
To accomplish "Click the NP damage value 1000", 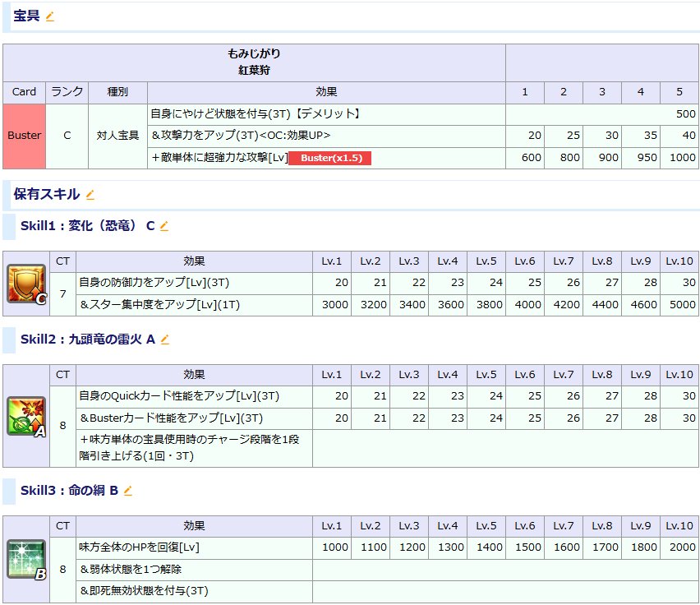I will (x=683, y=158).
